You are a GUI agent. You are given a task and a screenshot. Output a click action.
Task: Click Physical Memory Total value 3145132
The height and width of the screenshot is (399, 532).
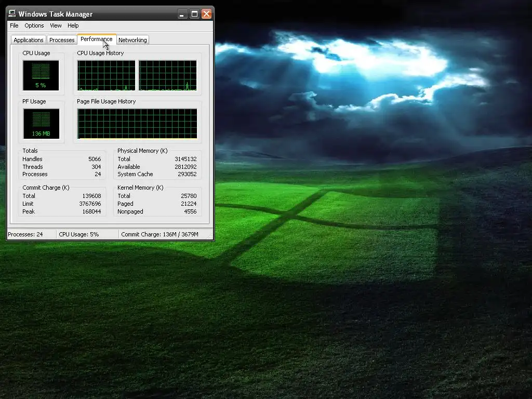tap(185, 159)
